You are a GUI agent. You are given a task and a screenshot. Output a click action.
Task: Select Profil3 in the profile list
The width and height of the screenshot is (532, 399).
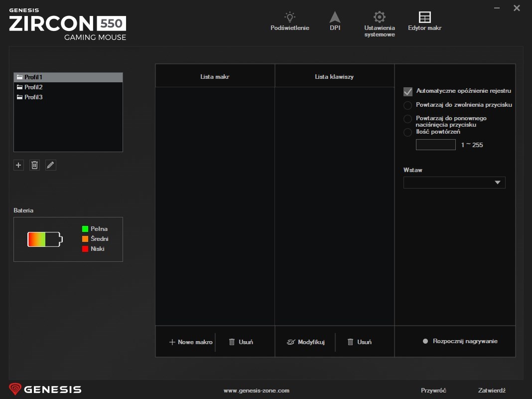point(68,97)
